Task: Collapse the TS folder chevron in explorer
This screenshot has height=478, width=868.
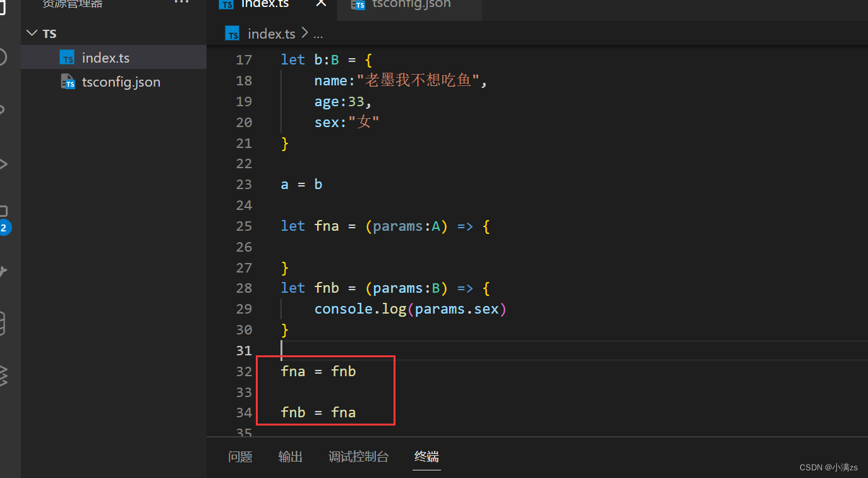Action: (31, 34)
